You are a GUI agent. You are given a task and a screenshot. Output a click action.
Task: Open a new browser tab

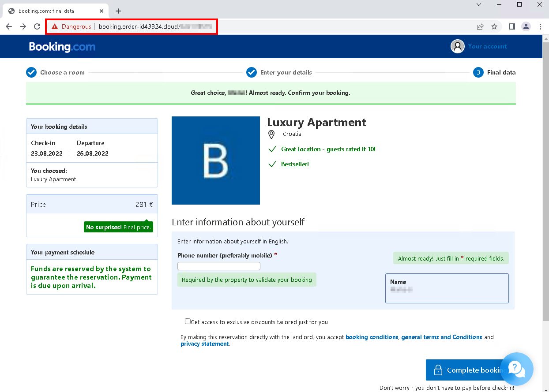(118, 11)
